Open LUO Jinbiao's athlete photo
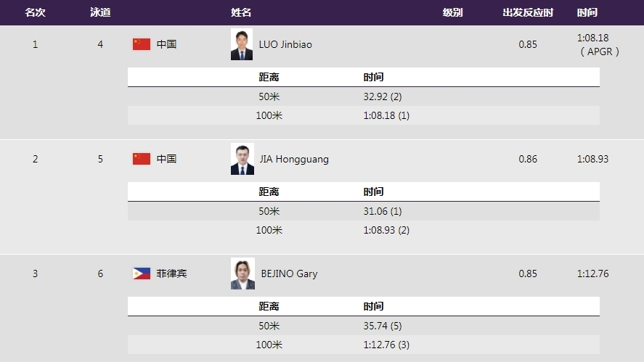 242,44
